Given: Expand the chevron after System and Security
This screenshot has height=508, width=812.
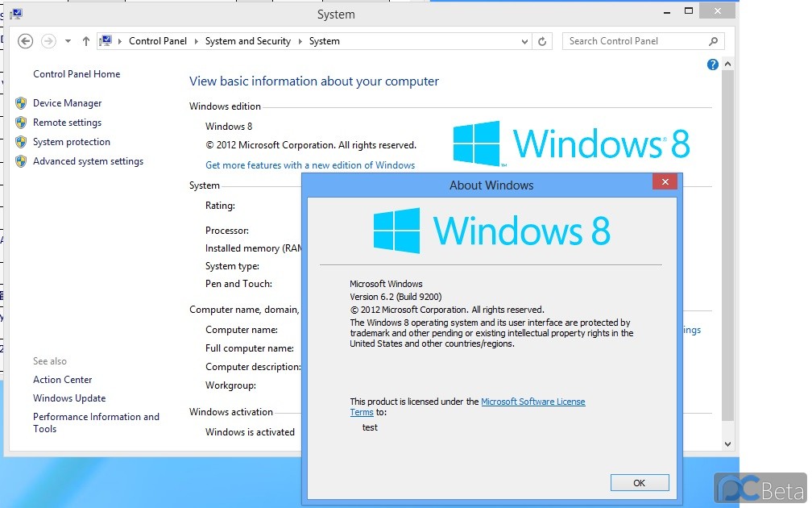Looking at the screenshot, I should click(300, 41).
